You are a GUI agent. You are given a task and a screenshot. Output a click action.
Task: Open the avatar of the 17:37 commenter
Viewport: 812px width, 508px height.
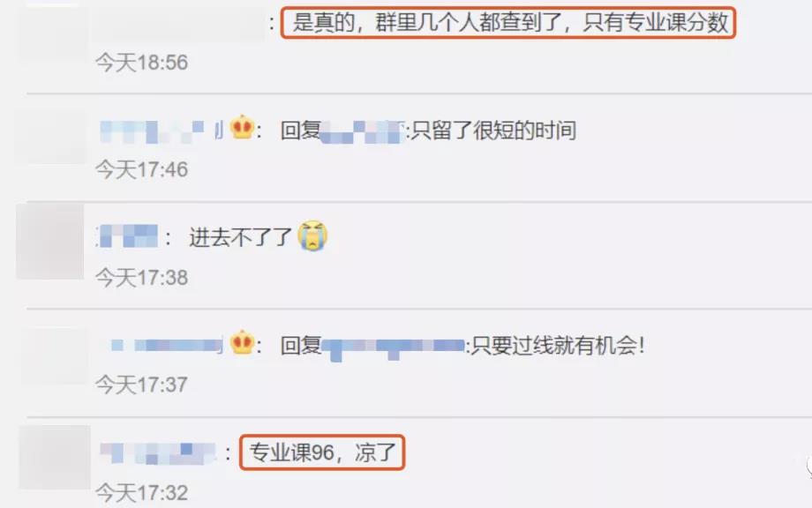(x=53, y=356)
